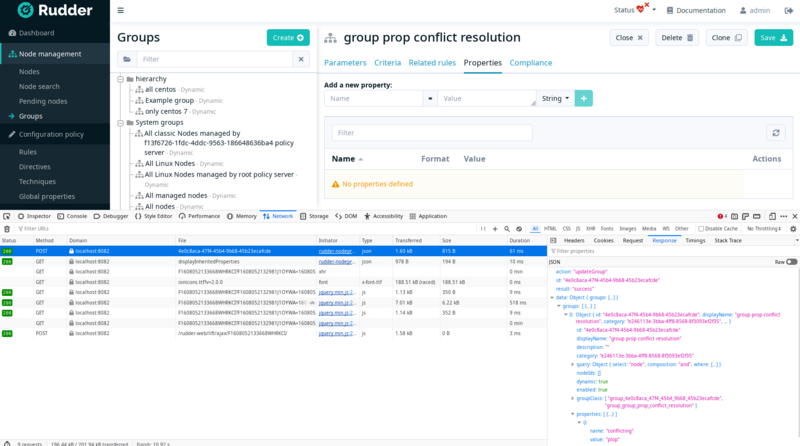Click the group icon beside 'all centos'
This screenshot has height=446, width=800.
(x=139, y=89)
